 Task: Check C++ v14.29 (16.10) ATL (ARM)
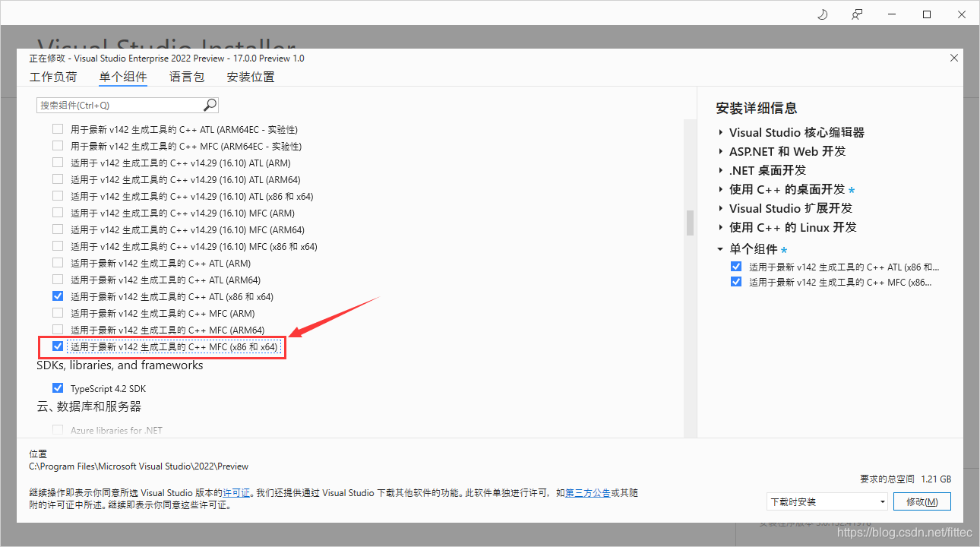point(58,163)
